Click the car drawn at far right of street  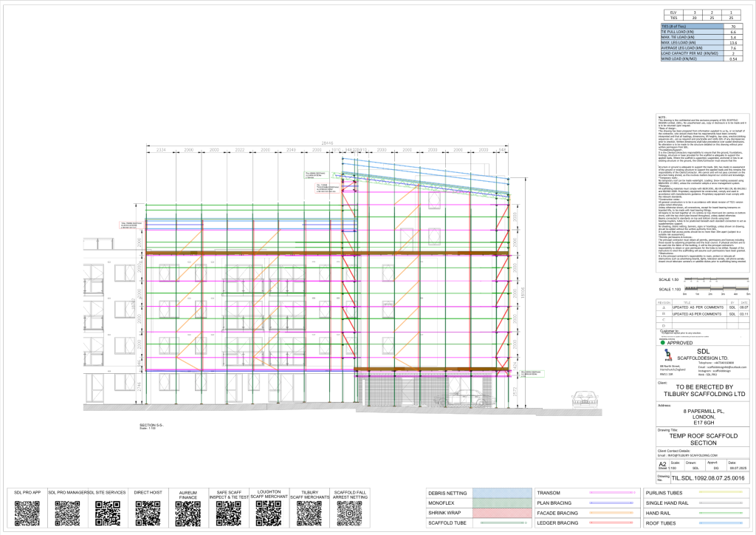pyautogui.click(x=585, y=399)
